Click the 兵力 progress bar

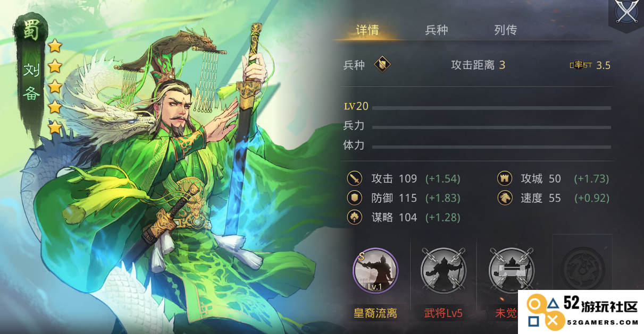coord(491,127)
